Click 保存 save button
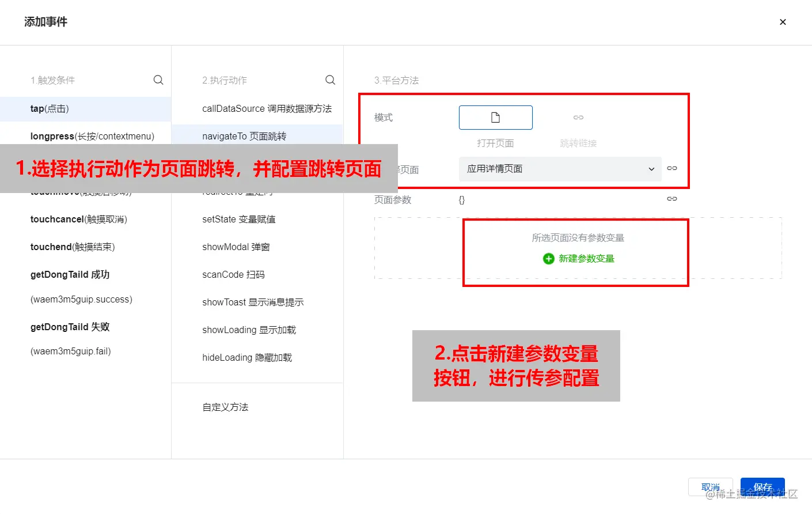The height and width of the screenshot is (514, 812). (x=762, y=487)
